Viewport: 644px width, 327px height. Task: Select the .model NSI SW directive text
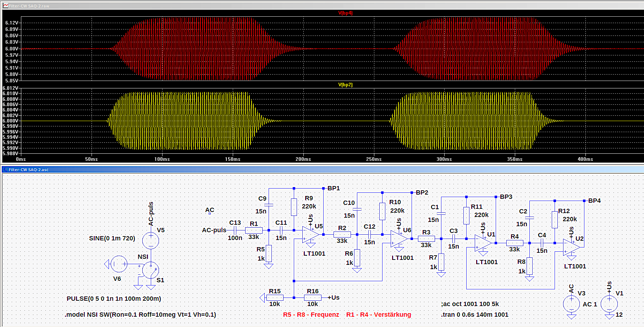(x=141, y=315)
